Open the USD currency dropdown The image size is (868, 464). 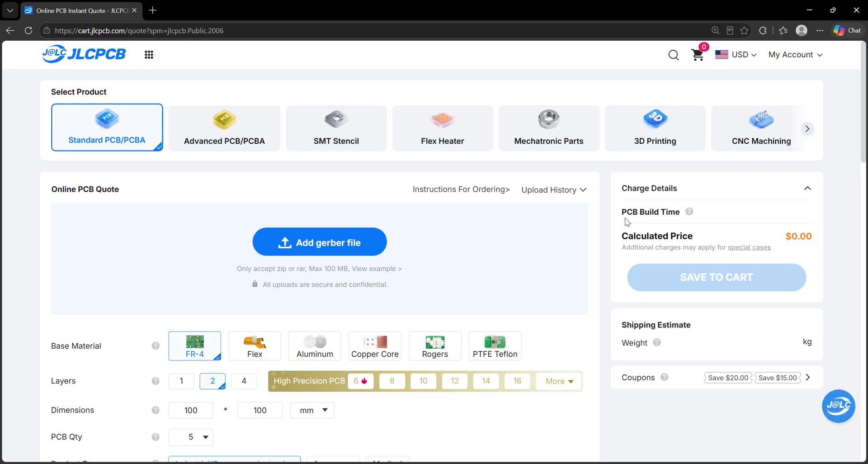point(736,55)
